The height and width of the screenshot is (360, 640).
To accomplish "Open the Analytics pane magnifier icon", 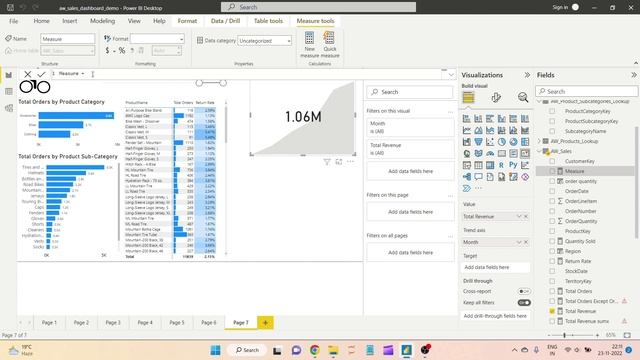I will (x=523, y=98).
